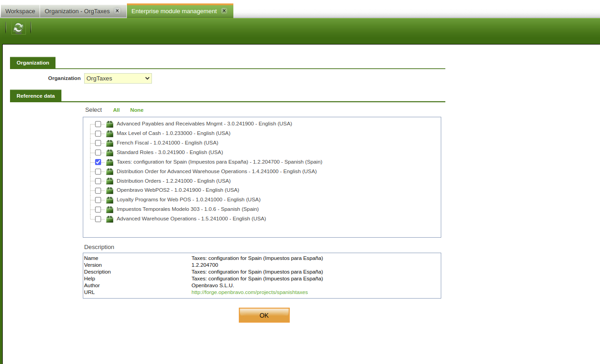Screen dimensions: 600x364
Task: Click module icon beside Advanced Warehouse Operations 1.5.241000
Action: coord(110,219)
